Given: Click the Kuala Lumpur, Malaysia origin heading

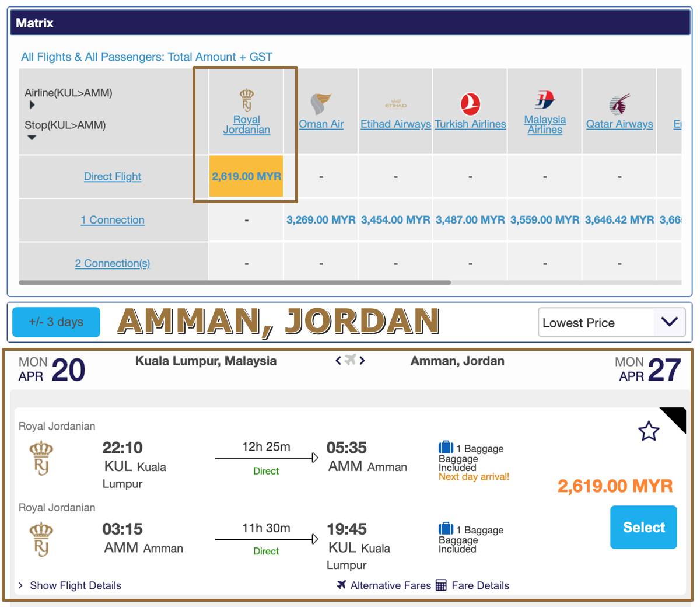Looking at the screenshot, I should 206,361.
